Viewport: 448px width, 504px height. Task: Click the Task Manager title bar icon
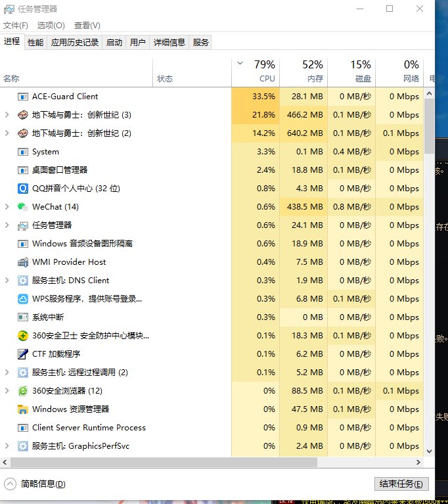coord(9,9)
